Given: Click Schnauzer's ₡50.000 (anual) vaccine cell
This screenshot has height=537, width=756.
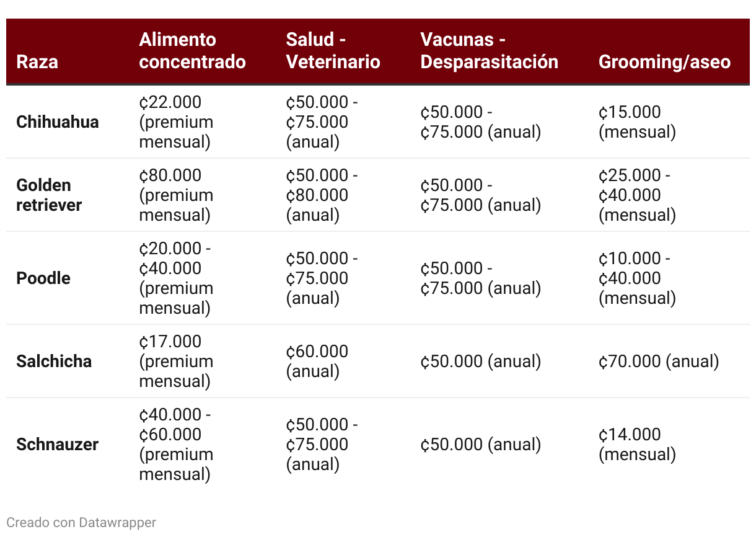Looking at the screenshot, I should (x=480, y=444).
